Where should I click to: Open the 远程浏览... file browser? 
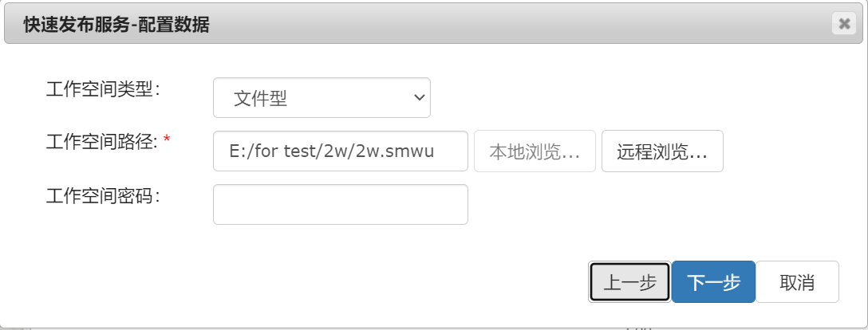(662, 151)
